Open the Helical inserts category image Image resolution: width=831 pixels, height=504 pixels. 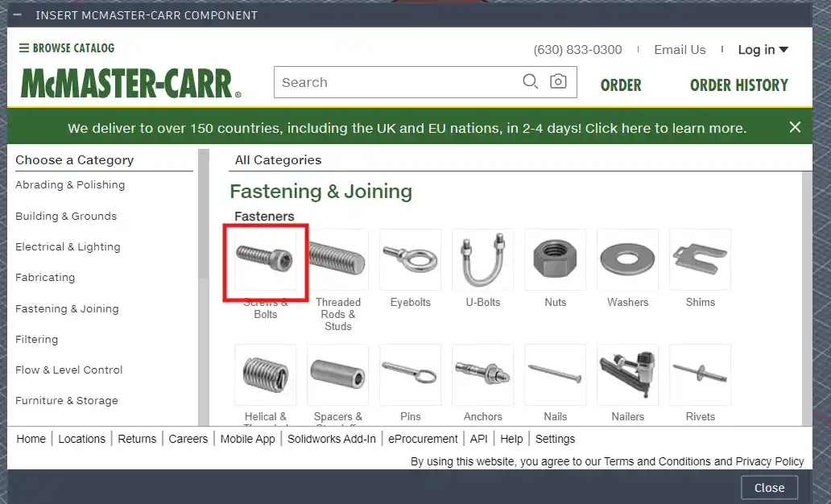[266, 374]
